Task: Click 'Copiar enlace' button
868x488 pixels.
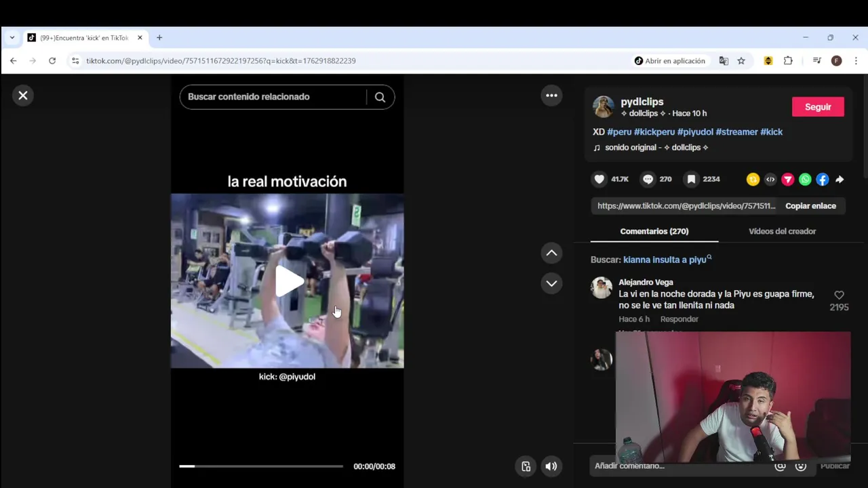Action: [x=810, y=206]
